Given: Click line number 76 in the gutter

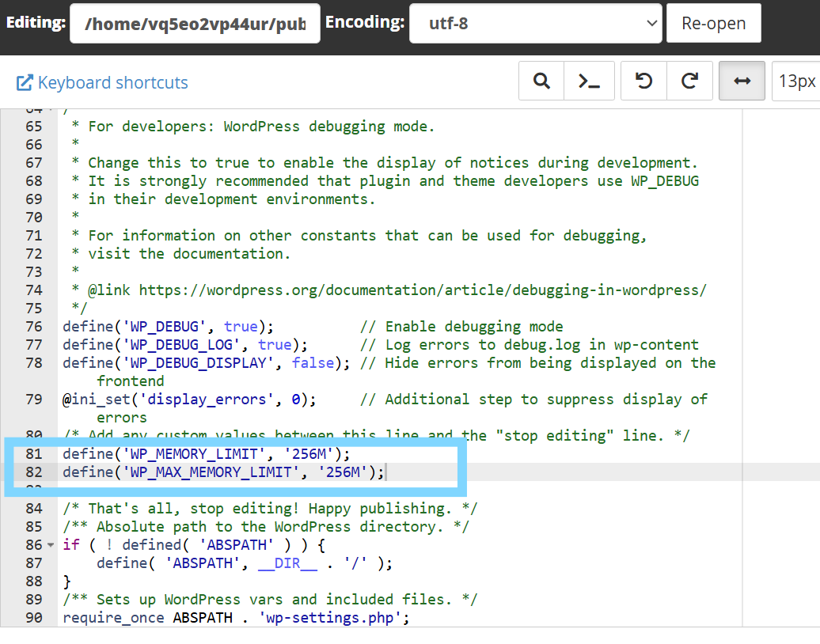Looking at the screenshot, I should 33,327.
